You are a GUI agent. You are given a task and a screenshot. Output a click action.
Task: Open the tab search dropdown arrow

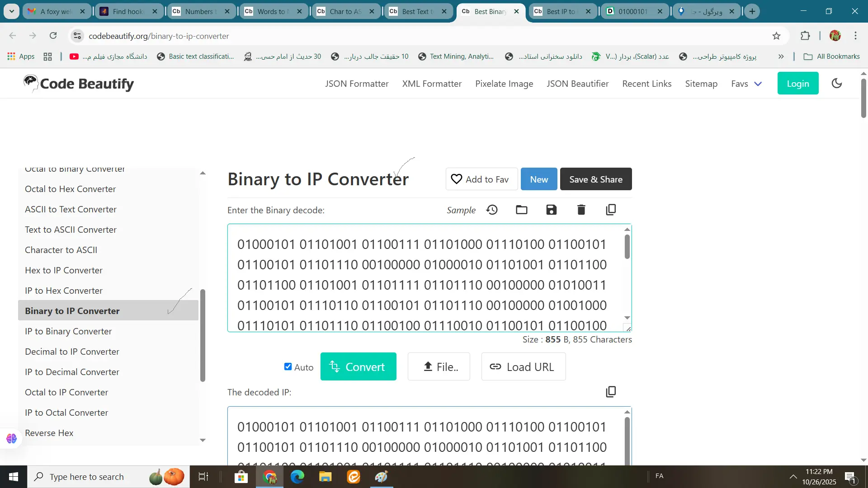12,11
